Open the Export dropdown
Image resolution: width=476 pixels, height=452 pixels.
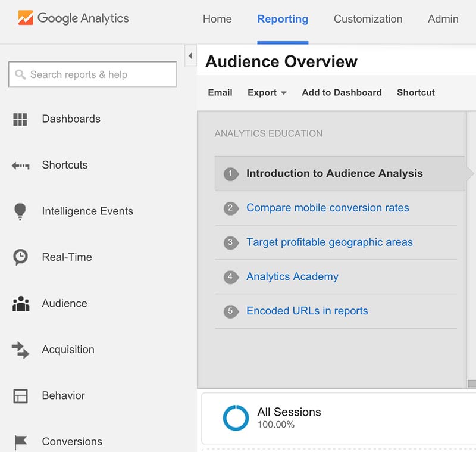click(267, 93)
